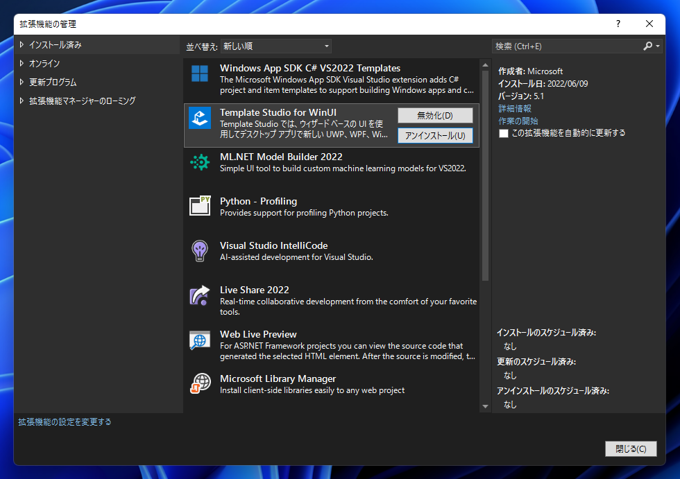Screen dimensions: 680x479
Task: Expand the オンライン tree node
Action: pos(22,63)
